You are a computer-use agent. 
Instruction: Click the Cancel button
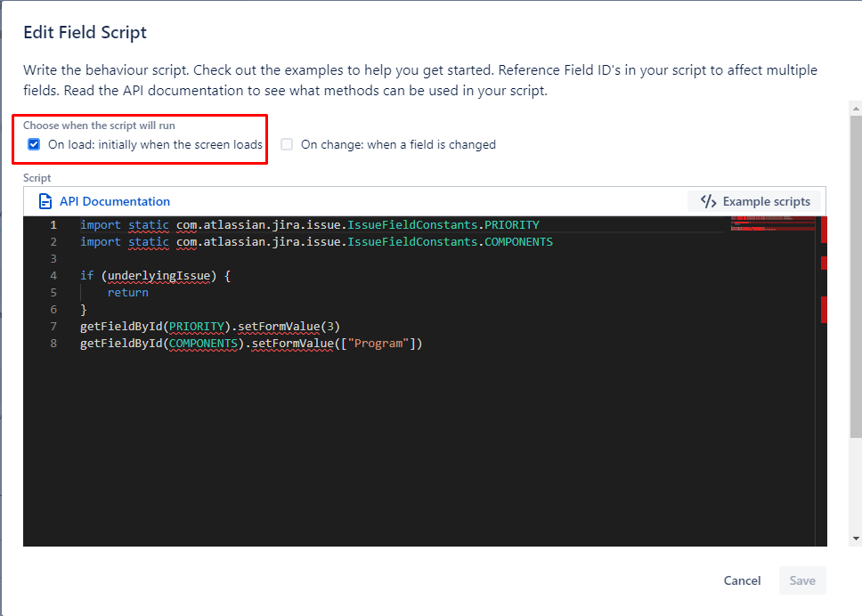(x=742, y=580)
